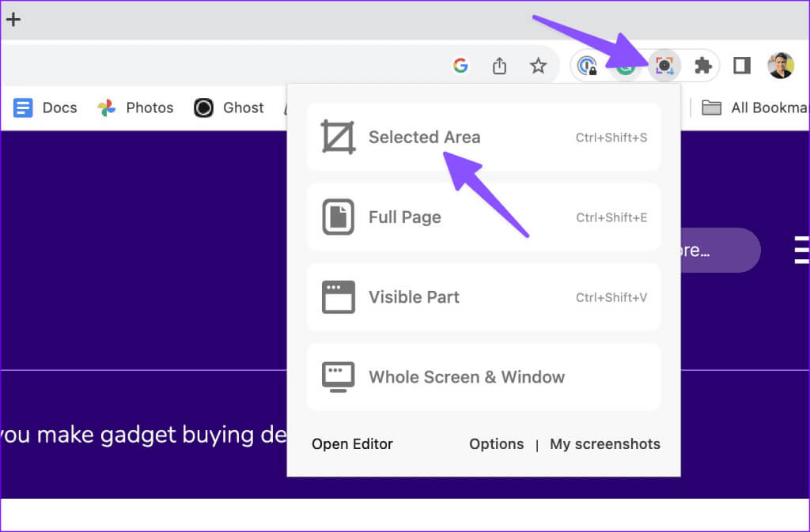
Task: Click the Whole Screen monitor icon
Action: 339,377
